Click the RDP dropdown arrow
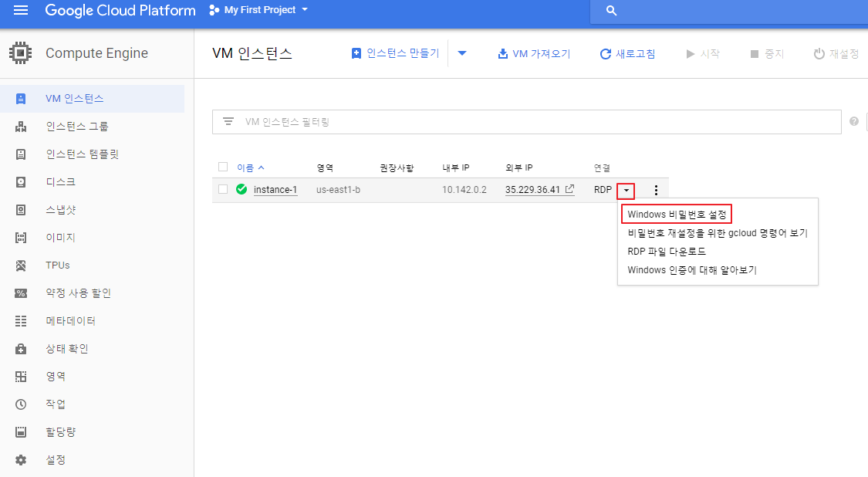The height and width of the screenshot is (477, 868). (626, 191)
